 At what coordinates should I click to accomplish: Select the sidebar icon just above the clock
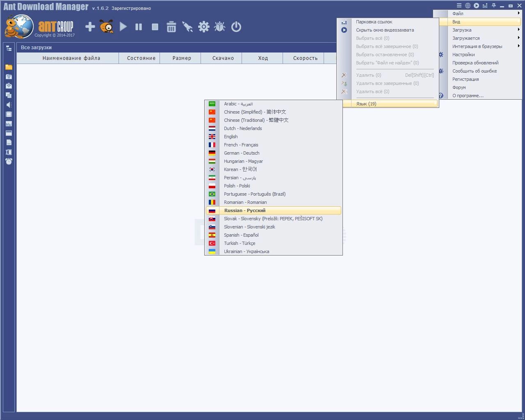coord(9,152)
